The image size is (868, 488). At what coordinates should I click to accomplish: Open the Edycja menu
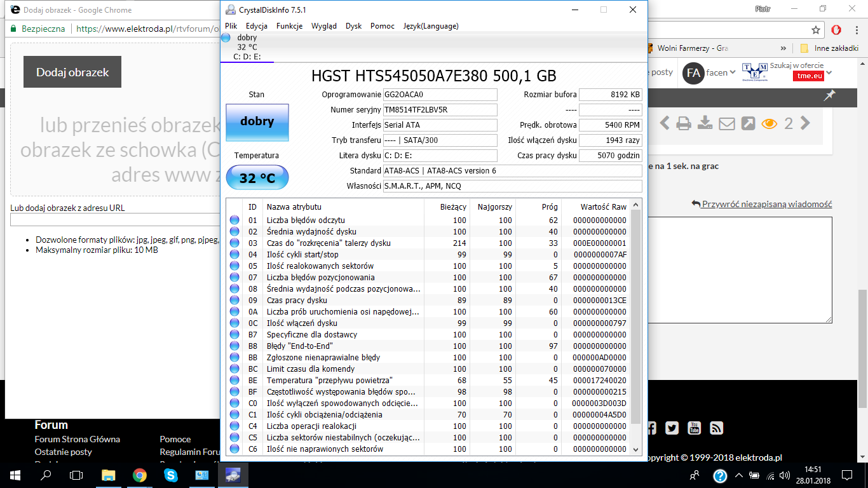[x=257, y=26]
